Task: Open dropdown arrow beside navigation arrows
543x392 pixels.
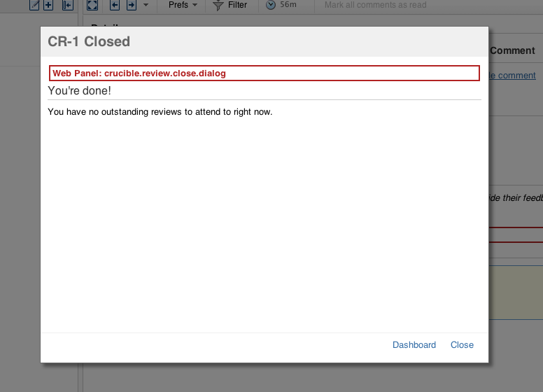Action: (x=146, y=5)
